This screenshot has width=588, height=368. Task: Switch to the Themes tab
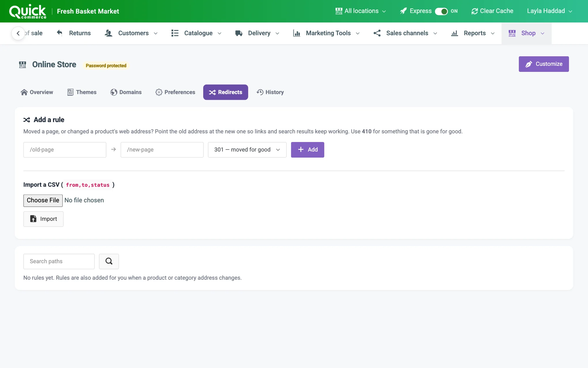[x=82, y=92]
